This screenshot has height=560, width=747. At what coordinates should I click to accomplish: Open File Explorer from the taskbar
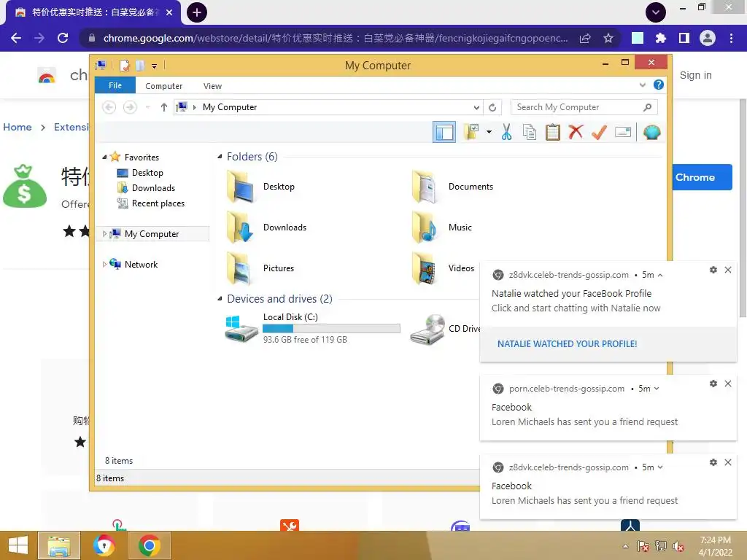(x=59, y=545)
